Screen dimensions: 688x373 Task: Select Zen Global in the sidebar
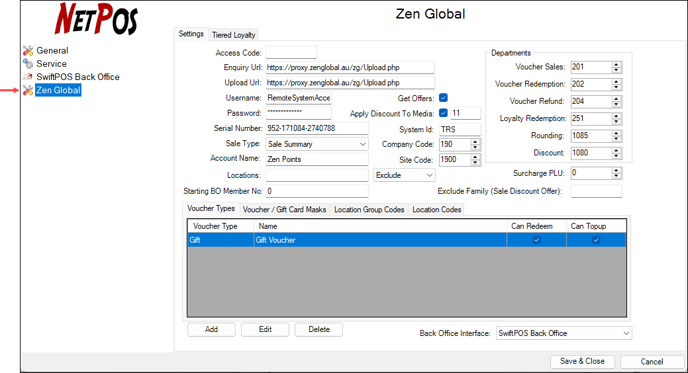click(58, 90)
